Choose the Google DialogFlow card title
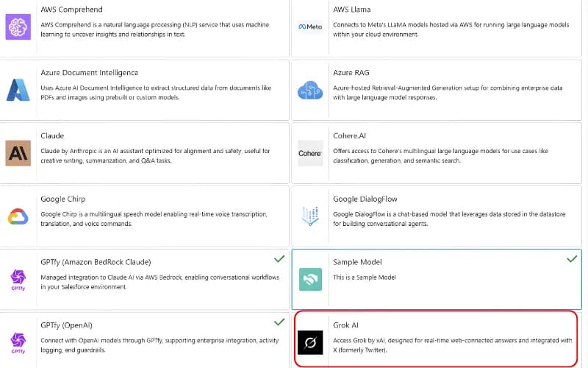Viewport: 588px width, 368px height. [367, 199]
